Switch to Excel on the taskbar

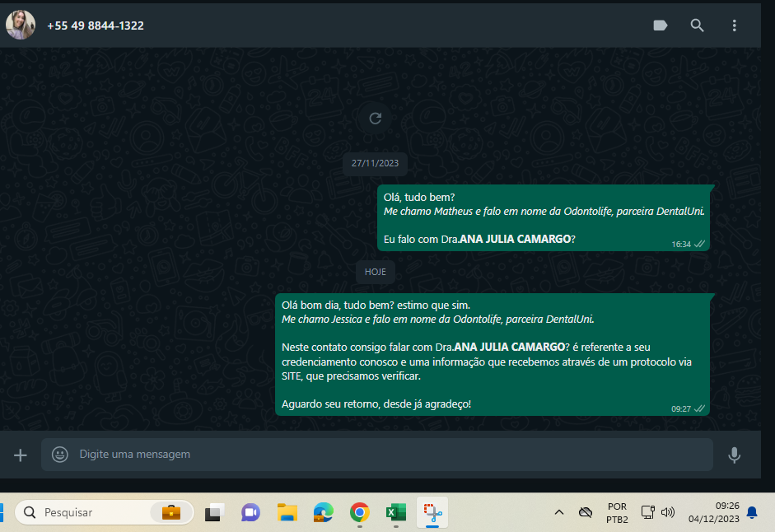click(396, 513)
